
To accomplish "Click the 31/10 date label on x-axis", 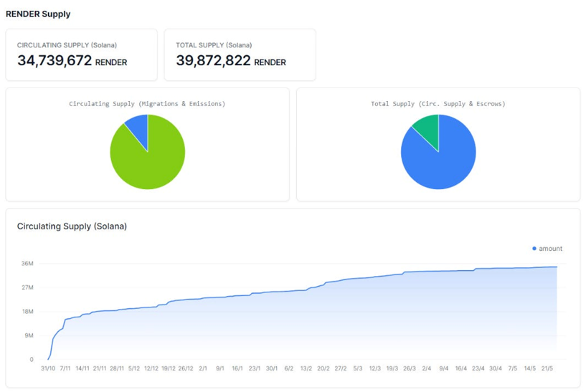I will (x=48, y=368).
